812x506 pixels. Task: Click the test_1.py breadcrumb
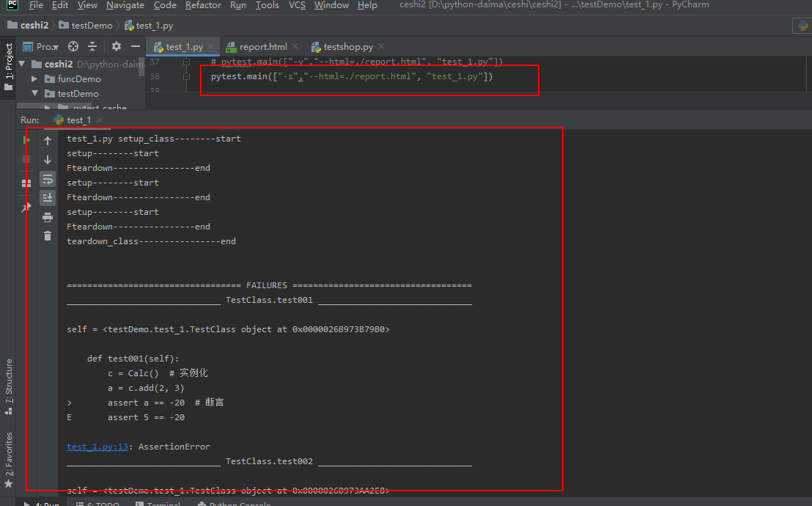pyautogui.click(x=150, y=25)
